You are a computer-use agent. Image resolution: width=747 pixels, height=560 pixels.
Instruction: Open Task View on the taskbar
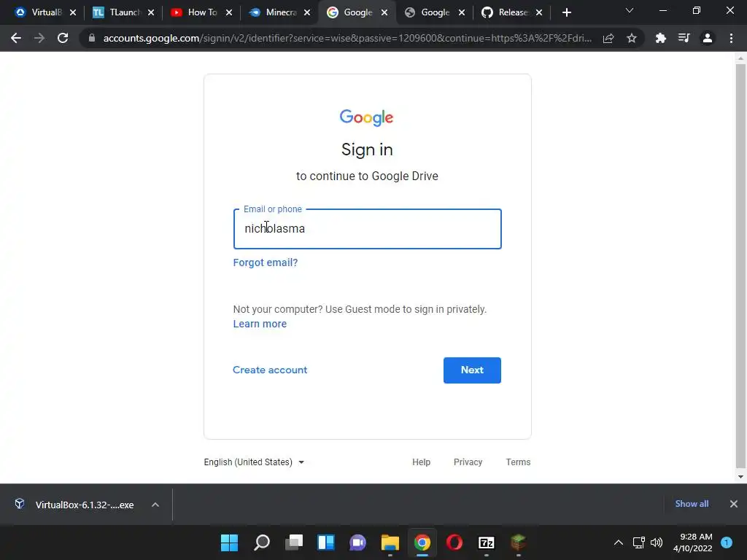pyautogui.click(x=294, y=542)
